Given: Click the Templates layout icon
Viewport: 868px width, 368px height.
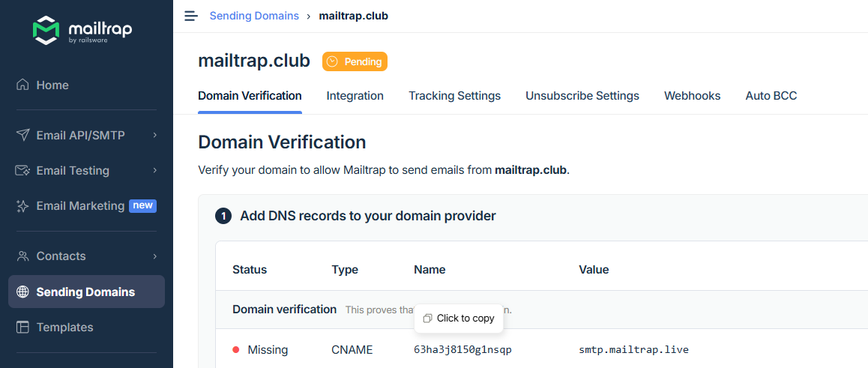Looking at the screenshot, I should (23, 328).
